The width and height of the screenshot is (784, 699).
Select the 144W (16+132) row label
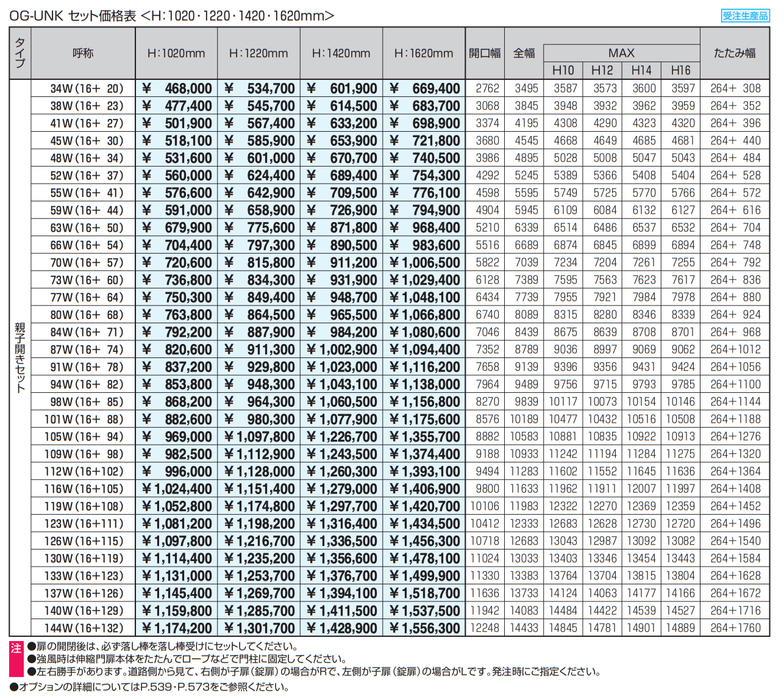84,628
